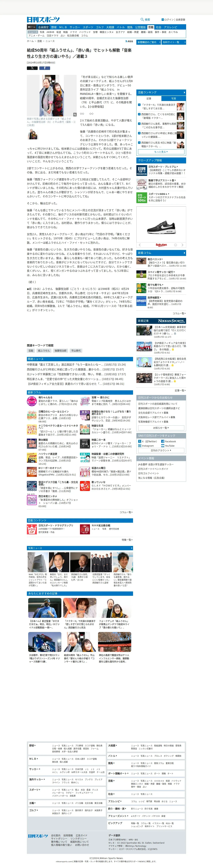Open footer 野球 category link
Screen dimensions: 213x868
coord(32,746)
